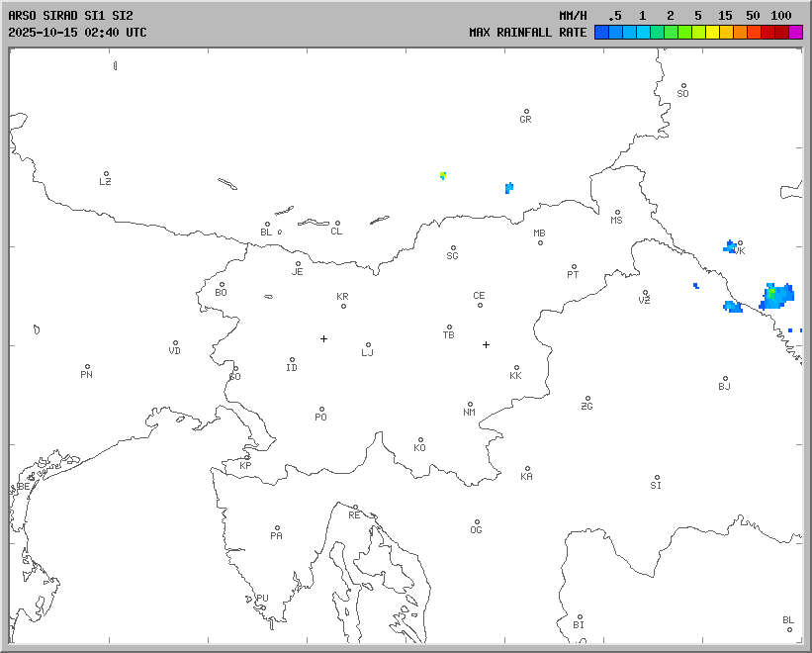Select the yellow rainfall legend swatch
Screen dimensions: 812x653
point(713,33)
